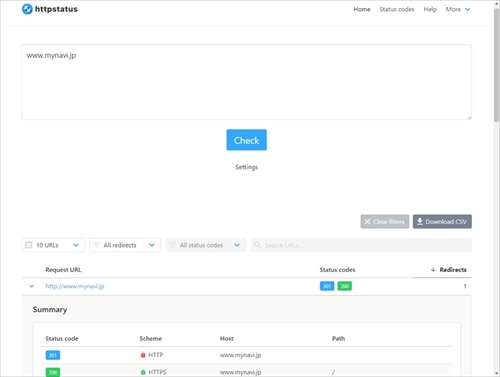Screen dimensions: 500x377
Task: Open the 10 URLs dropdown
Action: click(x=53, y=245)
